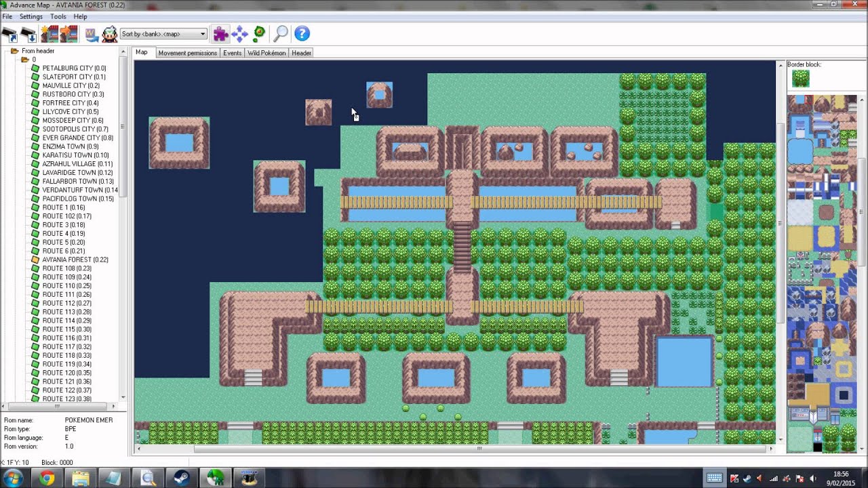Open Windows Explorer from the taskbar
The height and width of the screenshot is (488, 868).
click(x=80, y=478)
